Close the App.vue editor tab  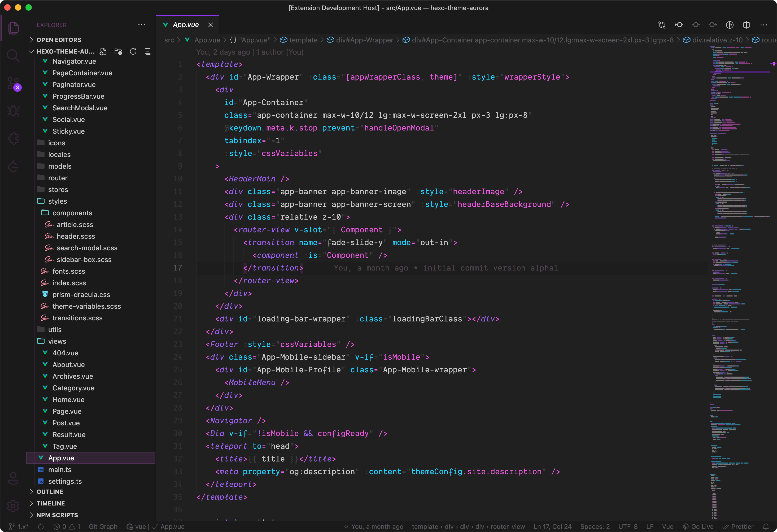pos(211,25)
